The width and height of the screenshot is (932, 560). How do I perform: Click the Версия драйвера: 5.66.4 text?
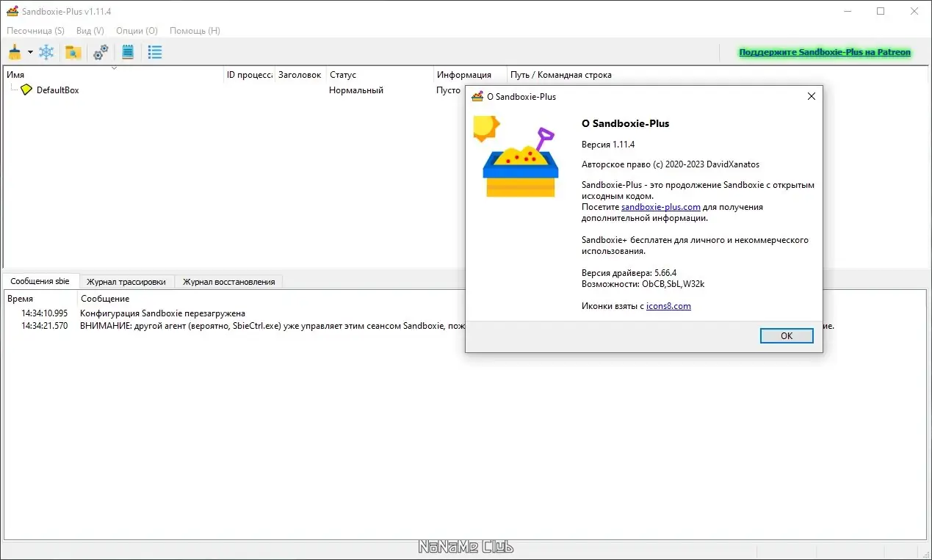pyautogui.click(x=629, y=273)
